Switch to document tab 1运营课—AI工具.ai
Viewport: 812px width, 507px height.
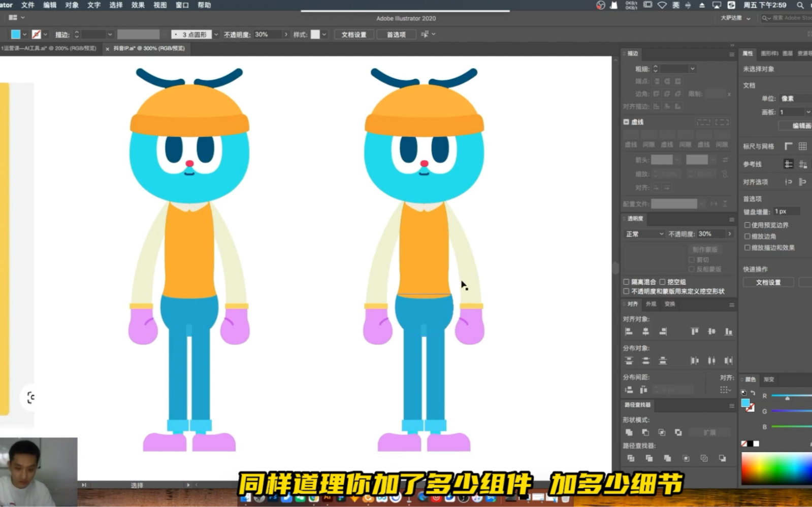(x=49, y=48)
